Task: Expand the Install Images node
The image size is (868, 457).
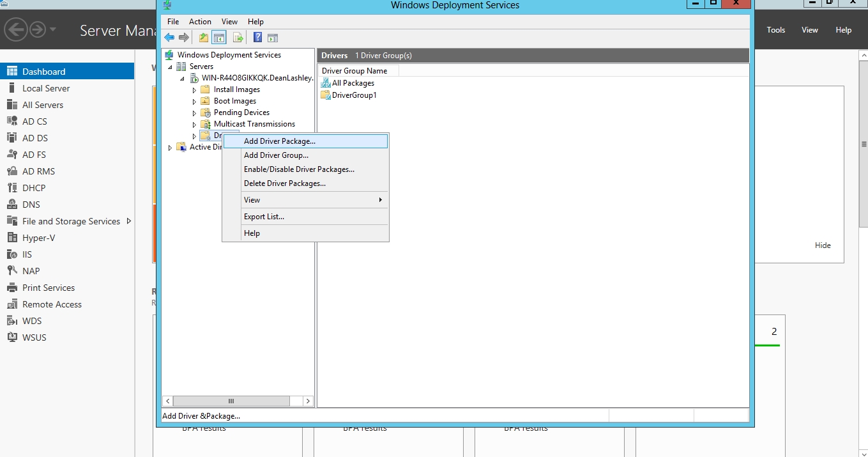Action: (x=194, y=90)
